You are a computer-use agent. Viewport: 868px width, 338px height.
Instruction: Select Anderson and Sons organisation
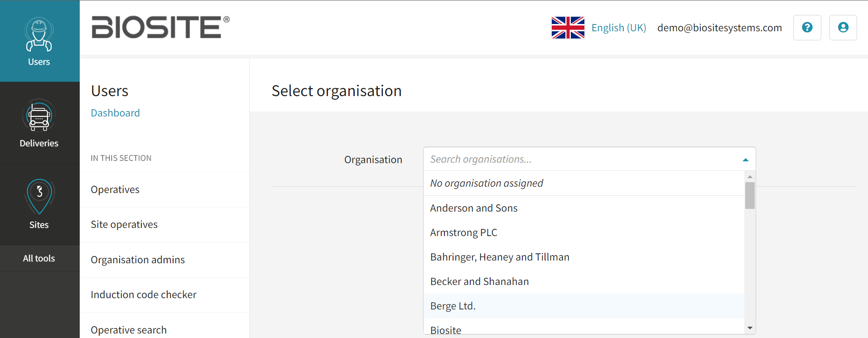[584, 208]
